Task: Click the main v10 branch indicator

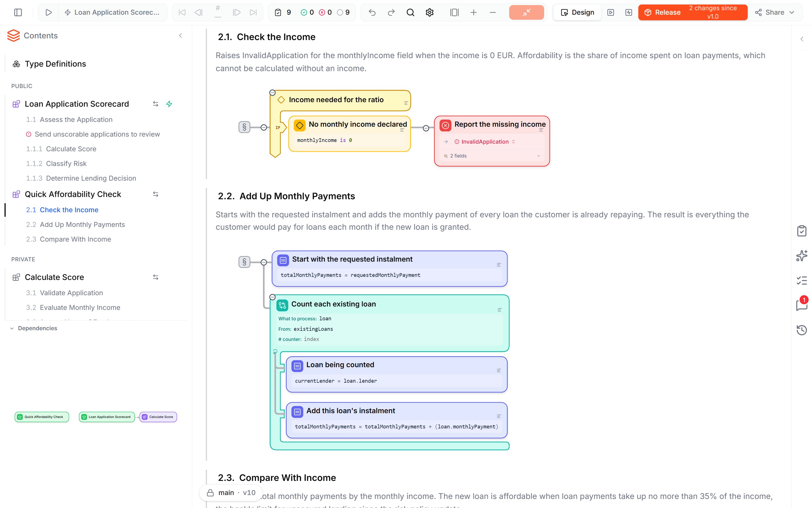Action: (231, 492)
